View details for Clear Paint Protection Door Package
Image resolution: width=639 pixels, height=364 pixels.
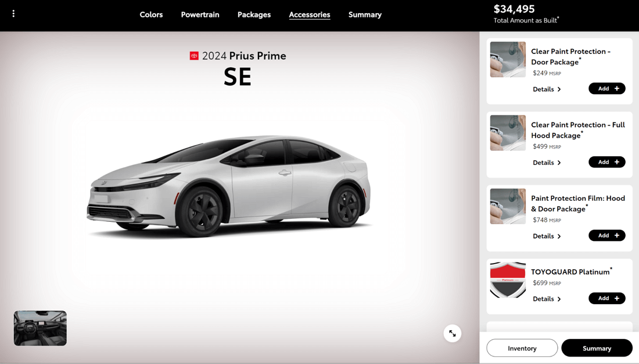click(x=547, y=89)
